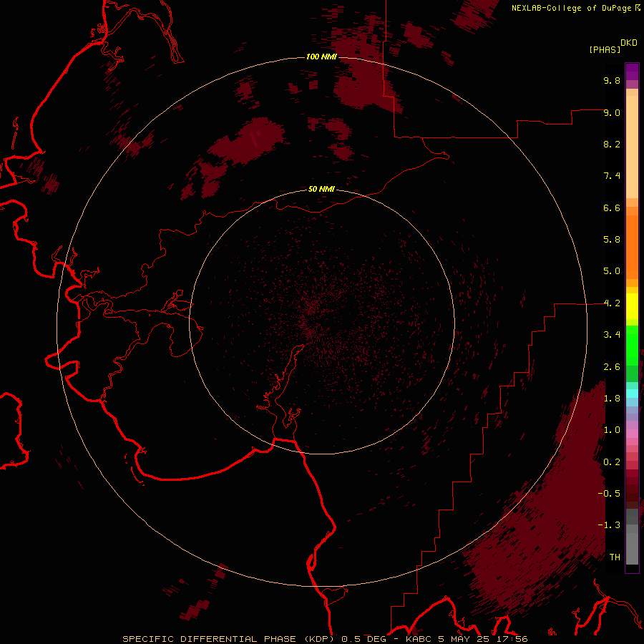Click the TH threshold label on the scale
The image size is (644, 644).
(x=615, y=557)
